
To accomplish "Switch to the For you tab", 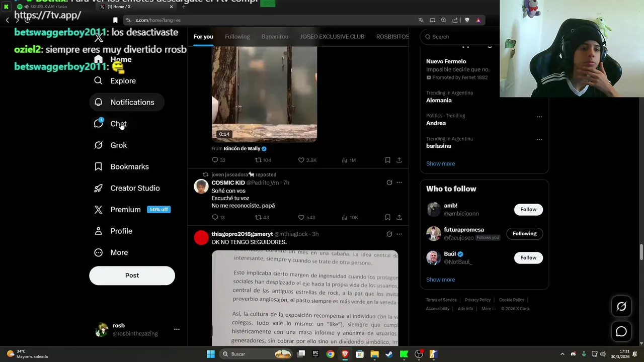I will (x=203, y=37).
